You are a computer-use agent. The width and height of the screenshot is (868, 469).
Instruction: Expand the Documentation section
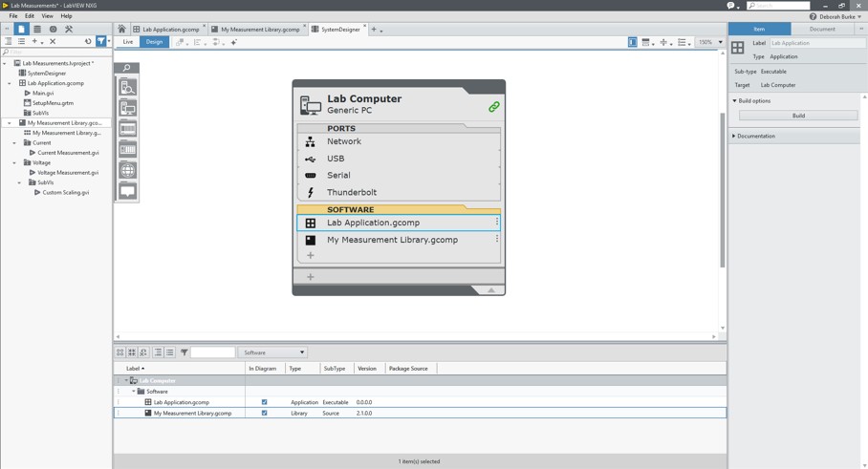tap(734, 136)
